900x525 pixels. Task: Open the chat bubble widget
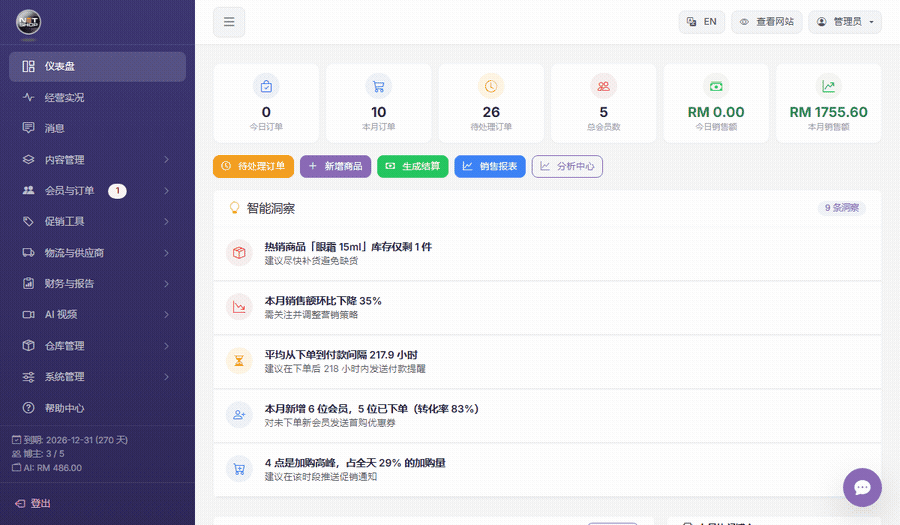click(x=862, y=487)
